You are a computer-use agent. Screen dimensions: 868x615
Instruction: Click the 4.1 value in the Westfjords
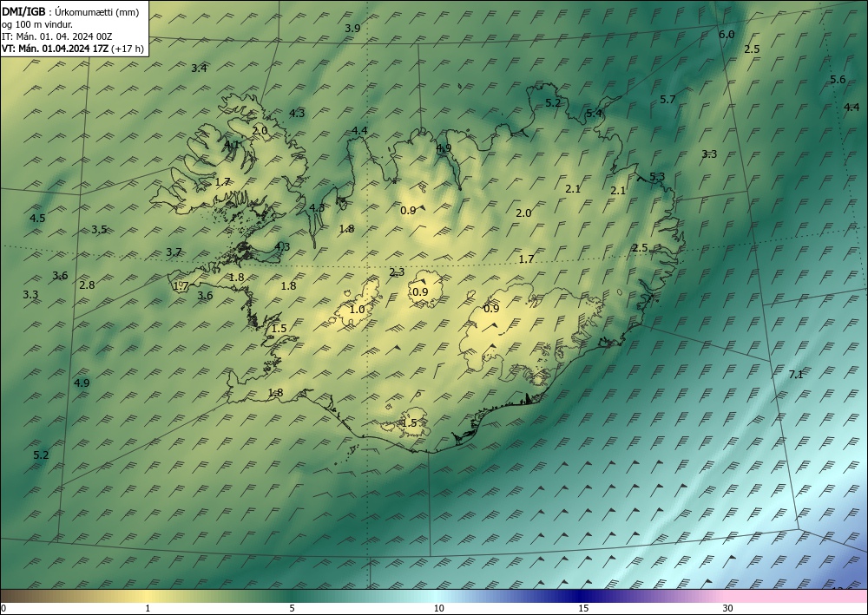tap(232, 145)
